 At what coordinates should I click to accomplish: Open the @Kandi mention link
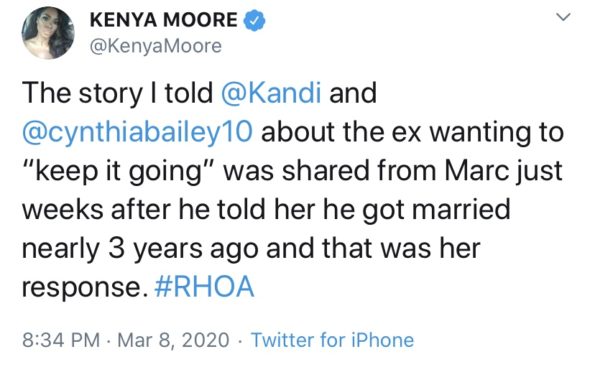coord(271,93)
